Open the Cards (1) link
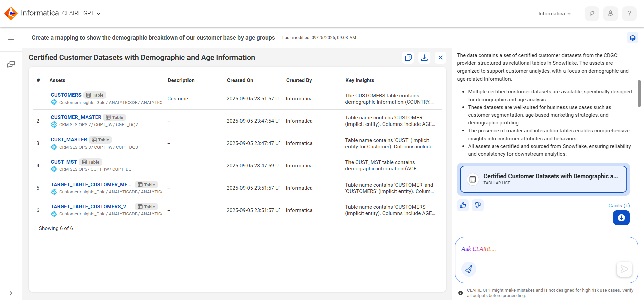Screen dimensions: 644x300 pyautogui.click(x=619, y=206)
